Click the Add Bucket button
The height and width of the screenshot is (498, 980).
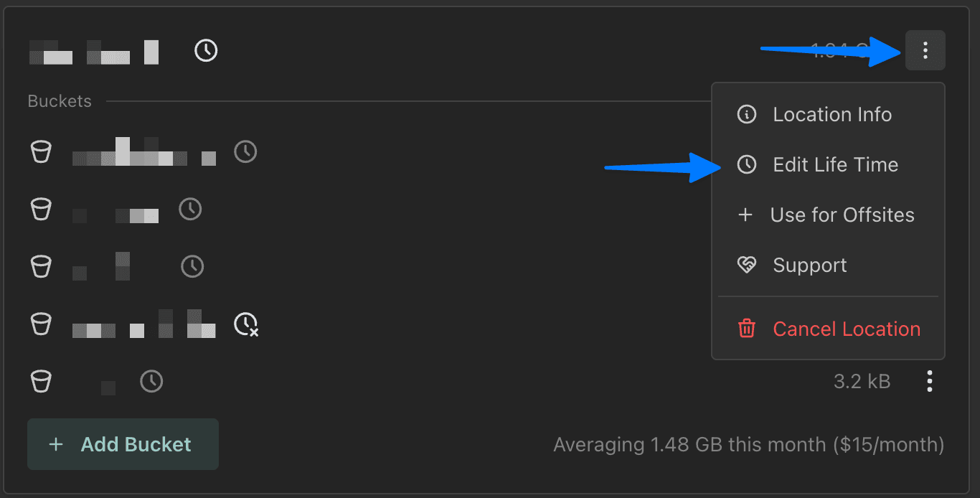[123, 444]
